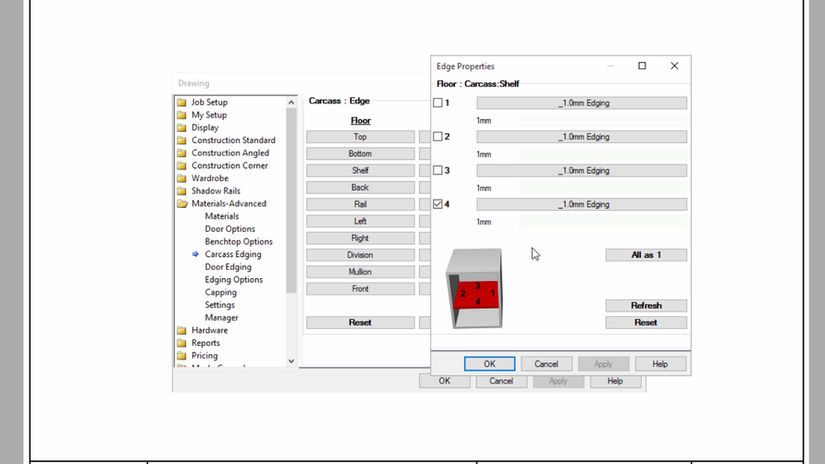This screenshot has height=464, width=825.
Task: Click the Floor Mullion edge button
Action: tap(360, 271)
